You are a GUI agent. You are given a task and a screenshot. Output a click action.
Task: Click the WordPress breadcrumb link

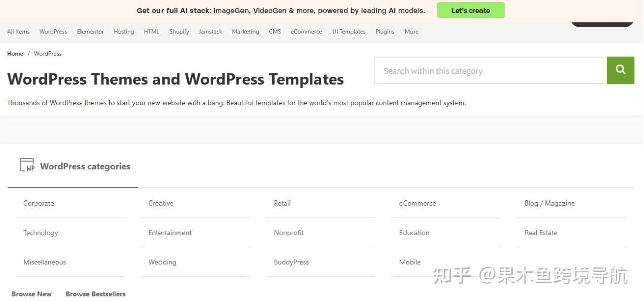48,54
